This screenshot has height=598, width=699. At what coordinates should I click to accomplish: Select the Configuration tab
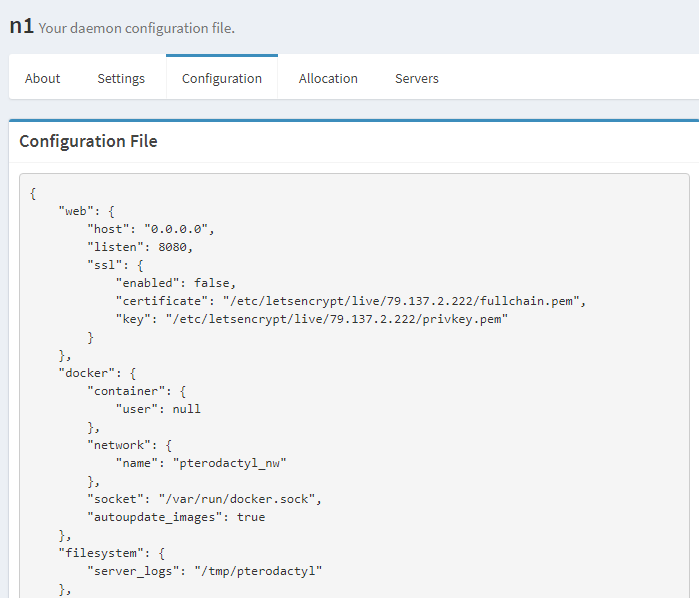(222, 78)
